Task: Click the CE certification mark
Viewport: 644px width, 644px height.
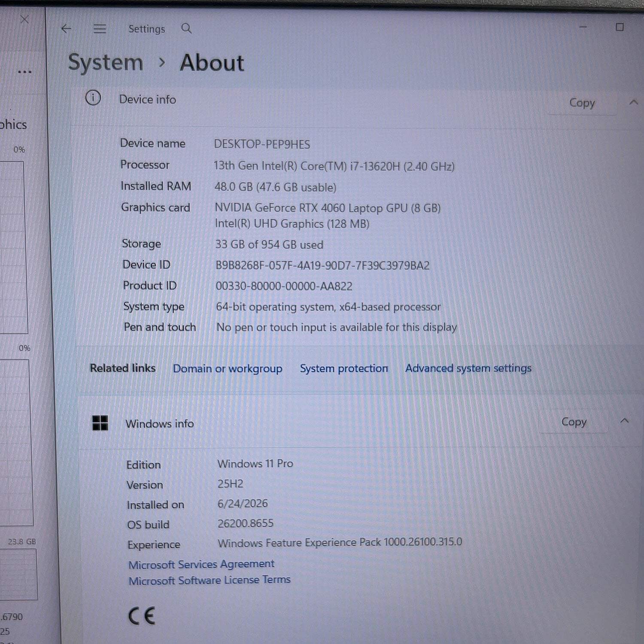Action: (142, 616)
